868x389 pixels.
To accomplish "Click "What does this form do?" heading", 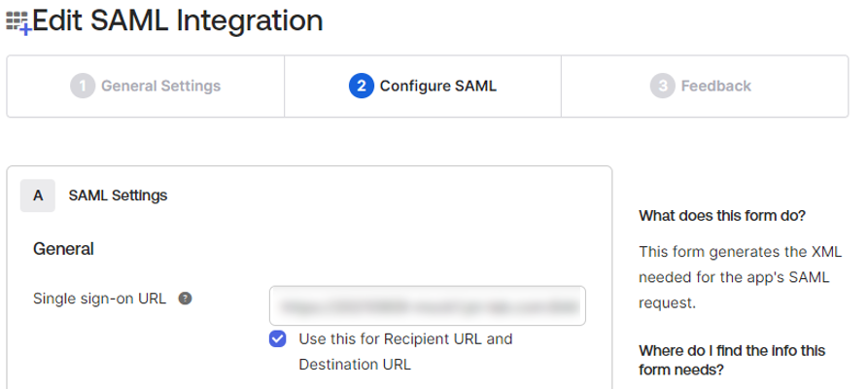I will tap(722, 216).
